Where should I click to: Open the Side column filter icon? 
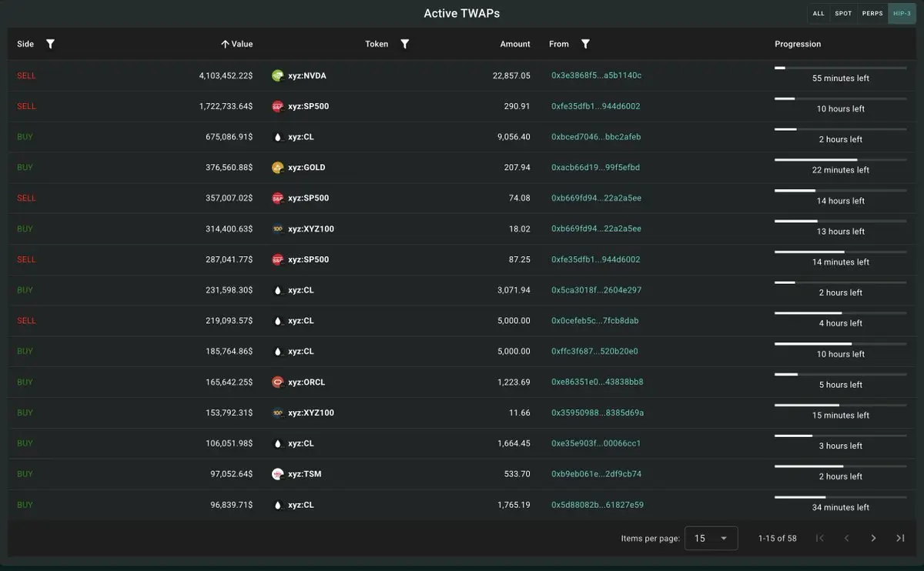[x=50, y=44]
